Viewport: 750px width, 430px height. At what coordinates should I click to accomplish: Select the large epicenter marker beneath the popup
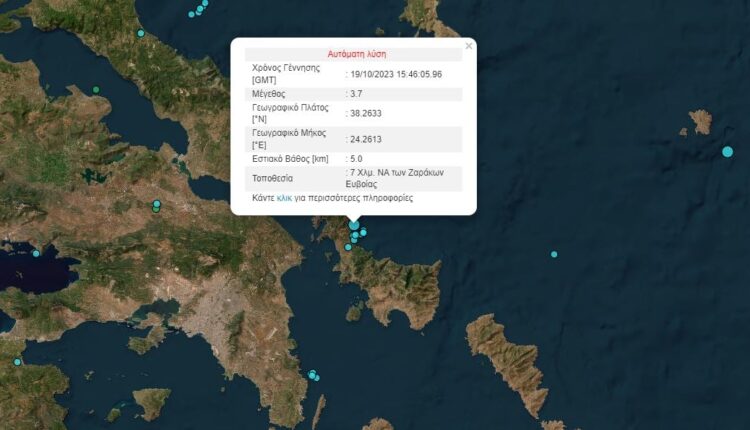354,225
